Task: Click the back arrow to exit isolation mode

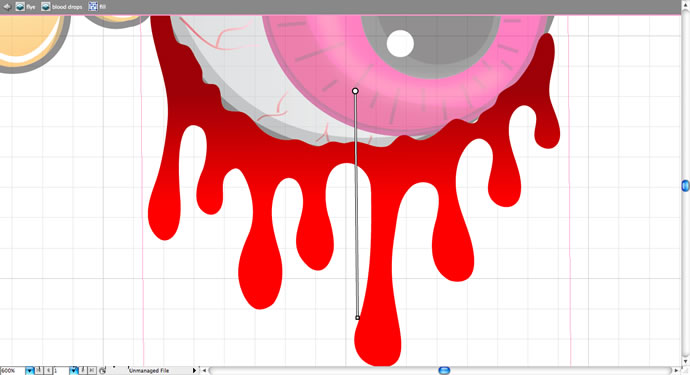Action: point(7,7)
